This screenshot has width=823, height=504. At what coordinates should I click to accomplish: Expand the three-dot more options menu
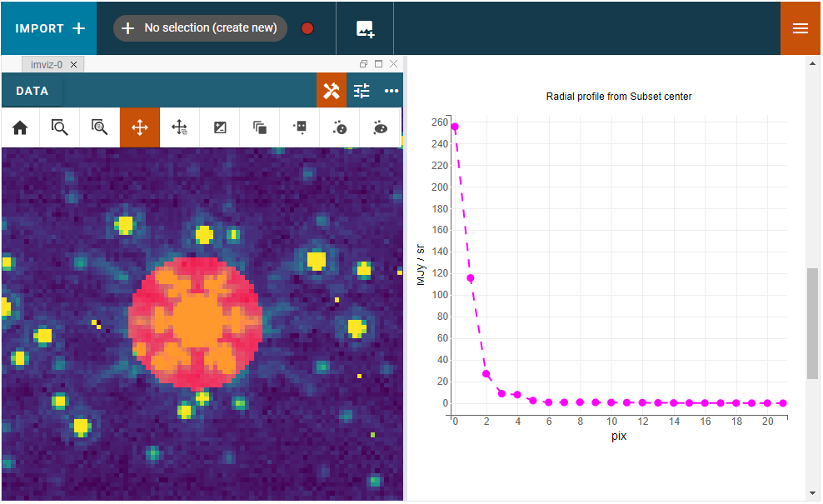tap(392, 91)
